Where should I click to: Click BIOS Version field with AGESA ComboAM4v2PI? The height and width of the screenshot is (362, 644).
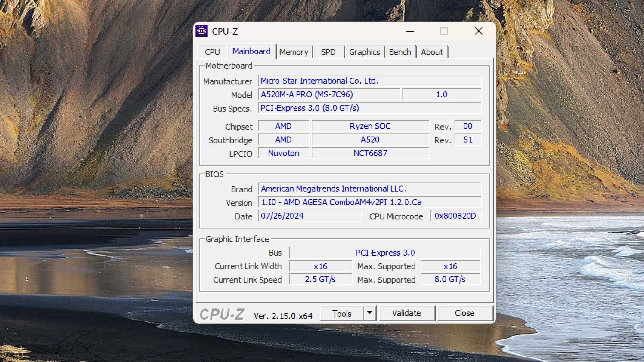[x=370, y=202]
